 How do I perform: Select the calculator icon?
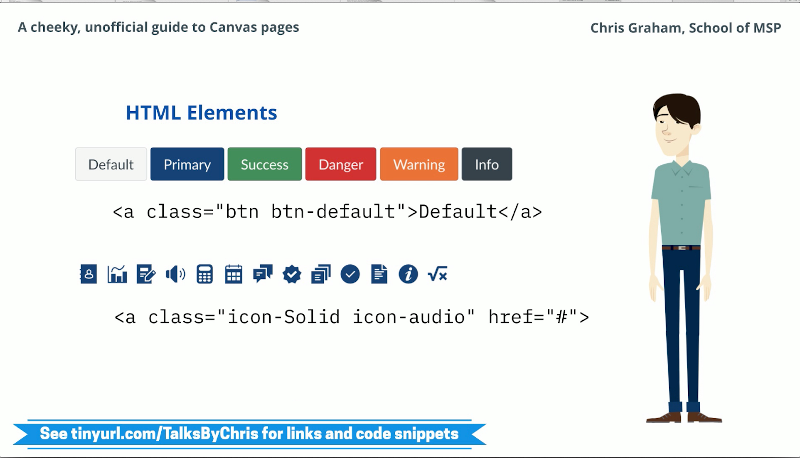[205, 273]
